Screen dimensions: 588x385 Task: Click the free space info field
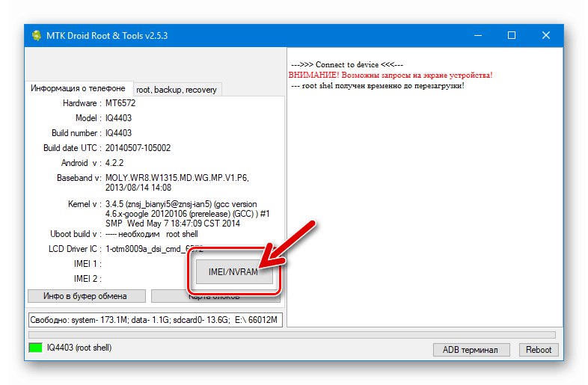pos(156,320)
